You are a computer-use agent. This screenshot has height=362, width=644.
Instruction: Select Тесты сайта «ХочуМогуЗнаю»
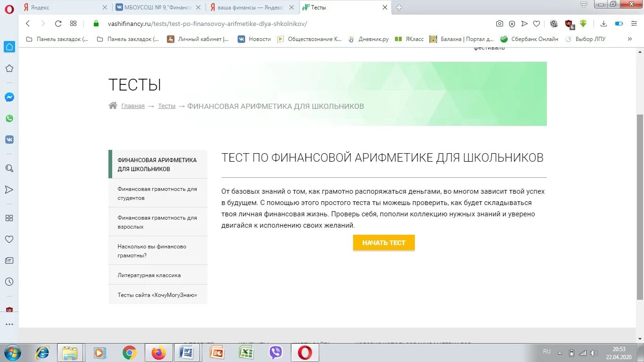point(158,295)
